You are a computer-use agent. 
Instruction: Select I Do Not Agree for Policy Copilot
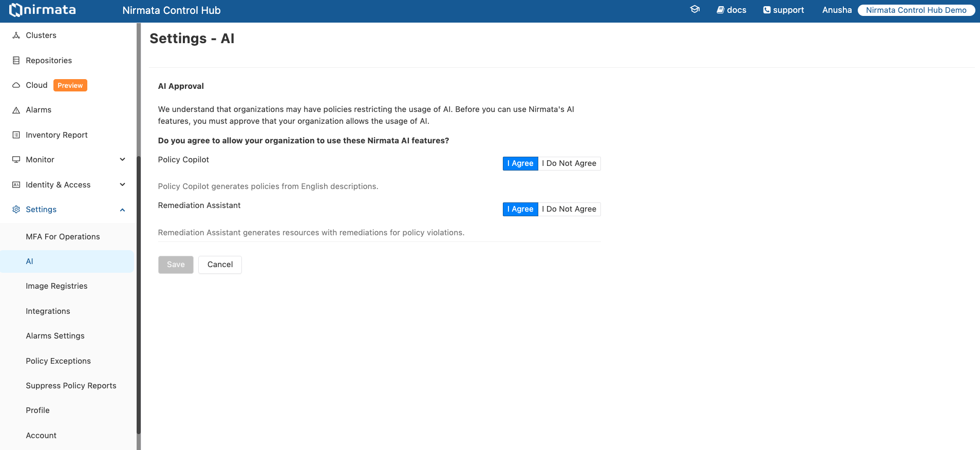pos(569,163)
